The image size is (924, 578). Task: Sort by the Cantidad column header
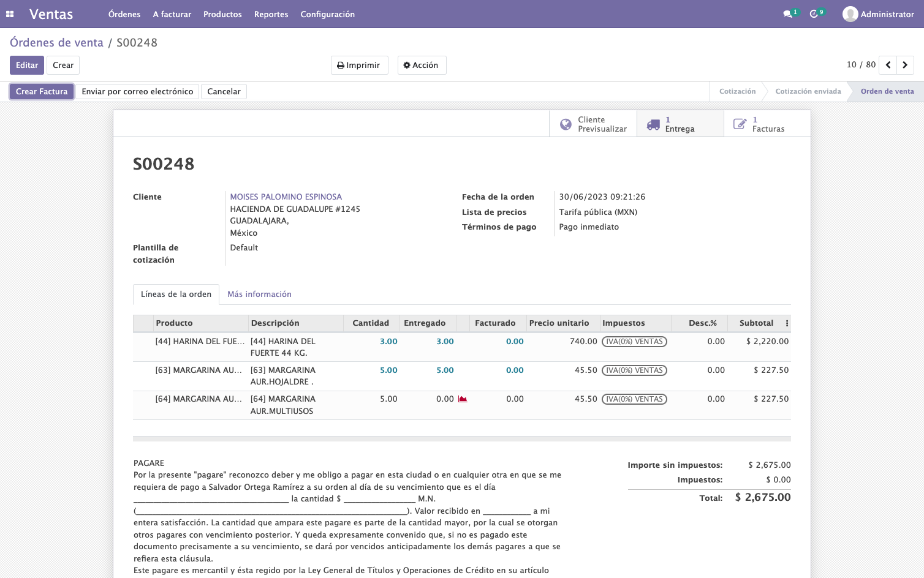(x=371, y=323)
